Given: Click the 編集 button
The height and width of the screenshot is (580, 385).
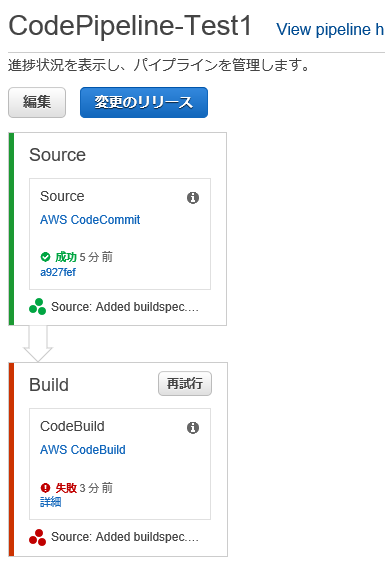Looking at the screenshot, I should (37, 102).
